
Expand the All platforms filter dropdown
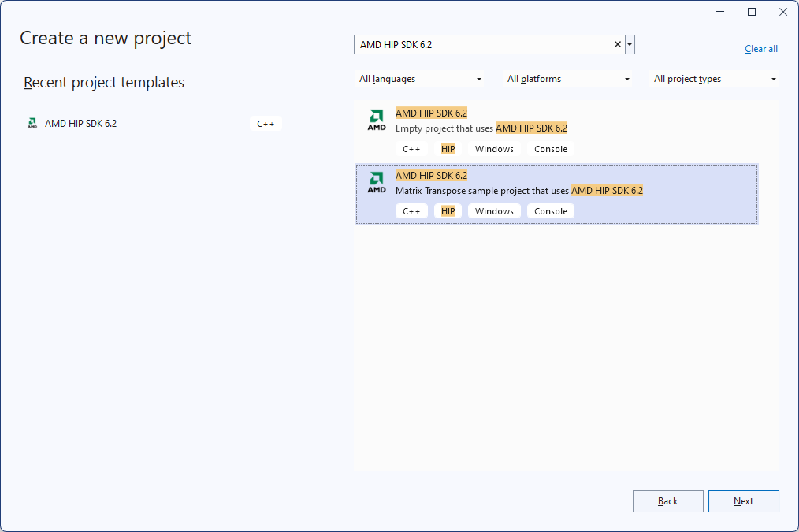(x=568, y=79)
